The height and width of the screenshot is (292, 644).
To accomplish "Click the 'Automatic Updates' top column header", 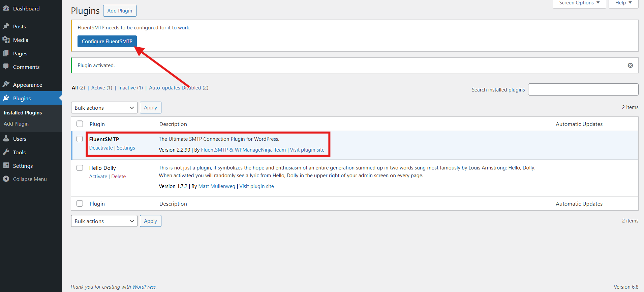I will tap(579, 124).
